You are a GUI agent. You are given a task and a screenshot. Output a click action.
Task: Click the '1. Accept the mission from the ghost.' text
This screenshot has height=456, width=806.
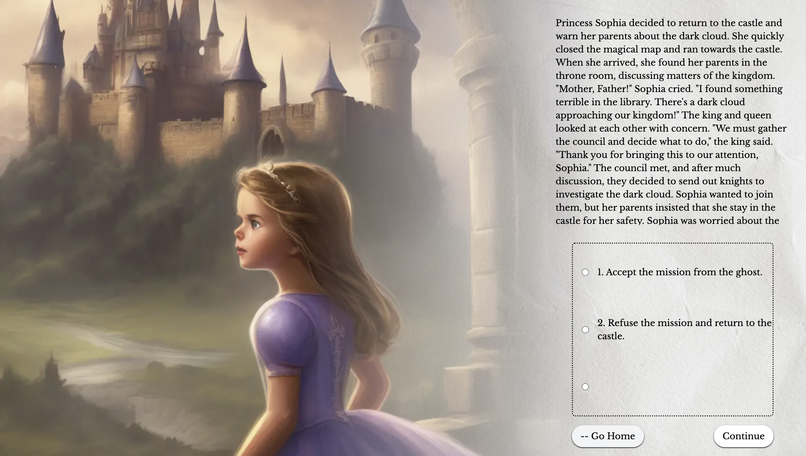click(680, 272)
